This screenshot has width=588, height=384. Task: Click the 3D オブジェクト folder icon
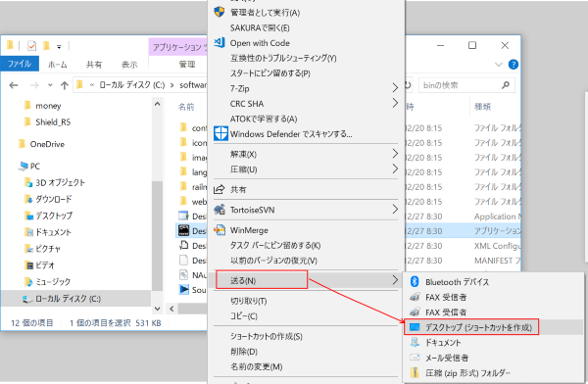click(x=28, y=182)
